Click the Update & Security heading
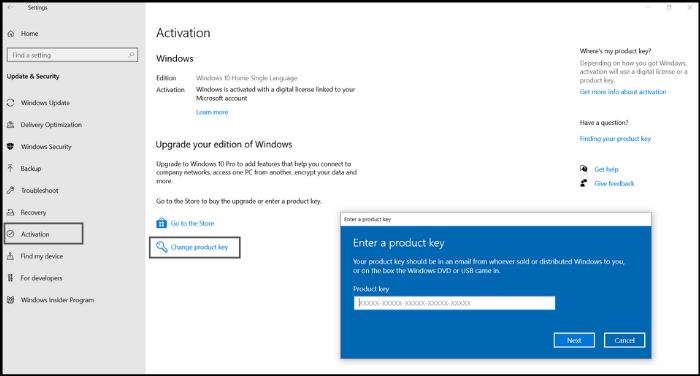Viewport: 700px width, 376px height. pyautogui.click(x=33, y=76)
